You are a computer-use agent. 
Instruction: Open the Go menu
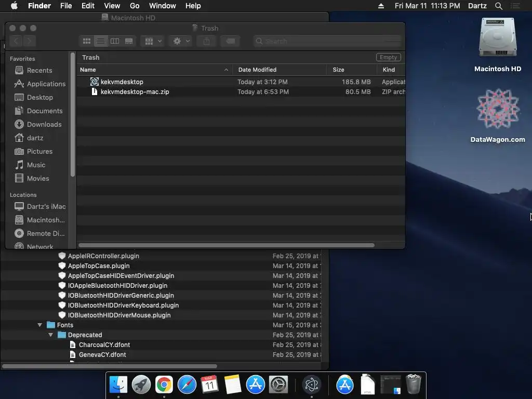pyautogui.click(x=135, y=6)
